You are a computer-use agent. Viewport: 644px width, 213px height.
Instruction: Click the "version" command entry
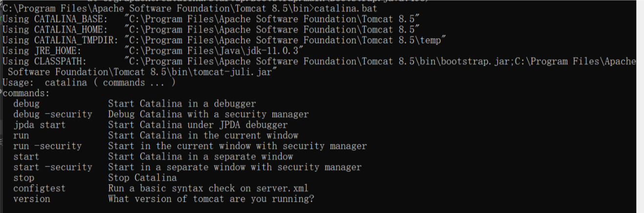coord(31,199)
